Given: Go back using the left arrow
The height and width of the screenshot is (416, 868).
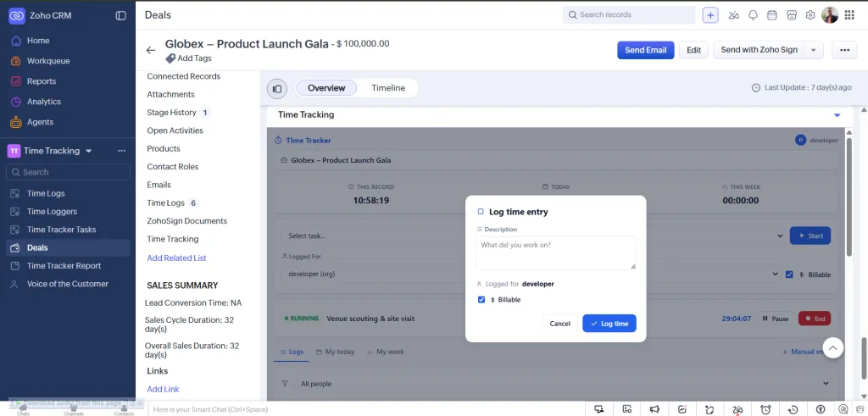Looking at the screenshot, I should click(151, 50).
